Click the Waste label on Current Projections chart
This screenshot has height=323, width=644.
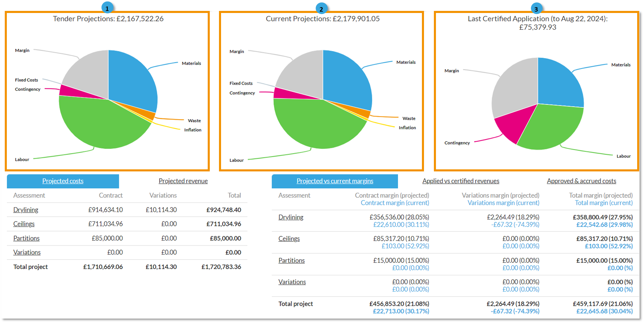tap(409, 118)
